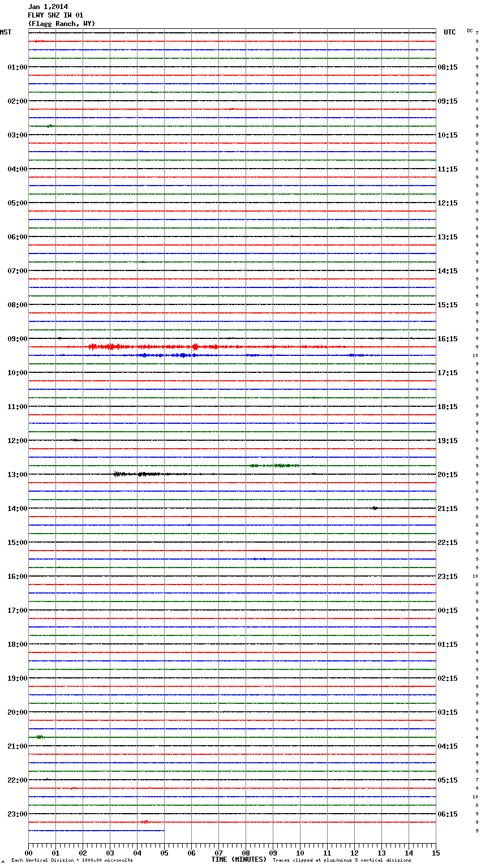The image size is (481, 868).
Task: Click the 13:15 UTC time label
Action: tap(448, 237)
